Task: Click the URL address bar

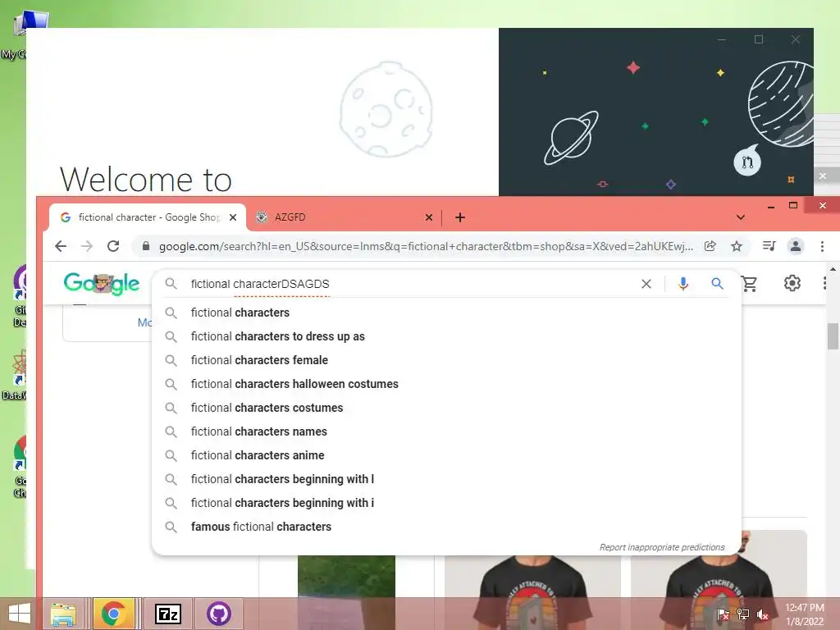Action: pyautogui.click(x=426, y=246)
